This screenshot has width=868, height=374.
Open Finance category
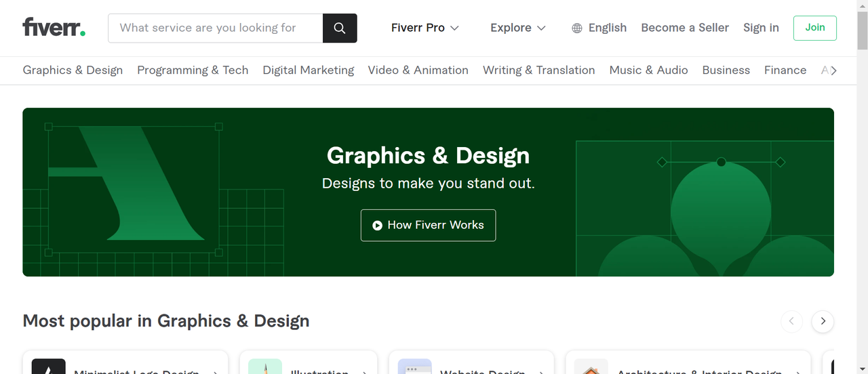(785, 70)
